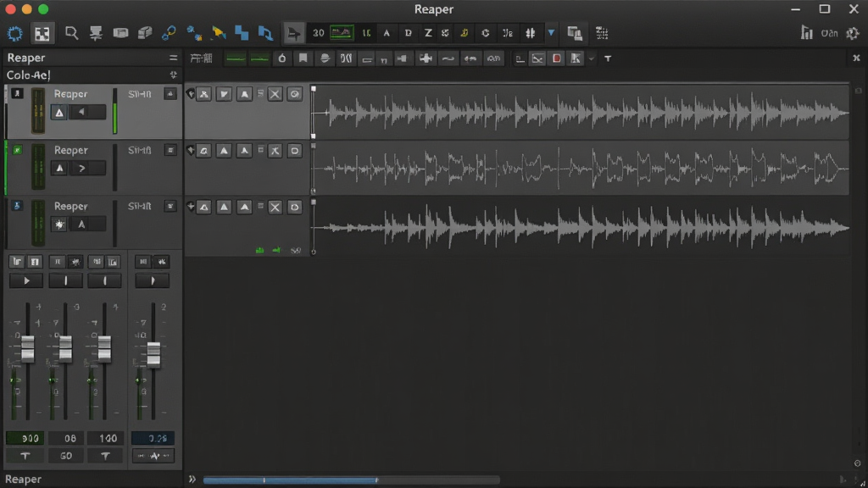Click the blue horizontal timeline scrollbar
The height and width of the screenshot is (488, 868).
291,480
